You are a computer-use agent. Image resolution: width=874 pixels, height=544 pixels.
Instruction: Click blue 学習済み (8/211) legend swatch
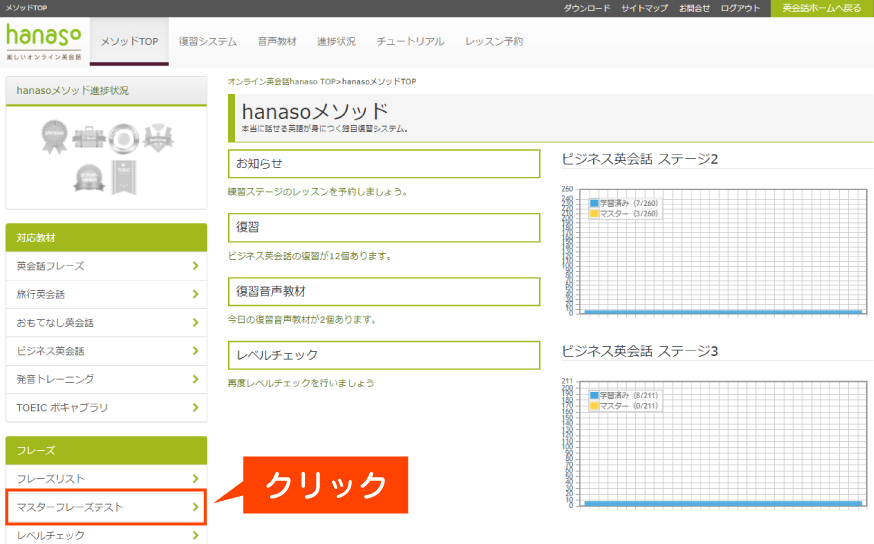(594, 395)
